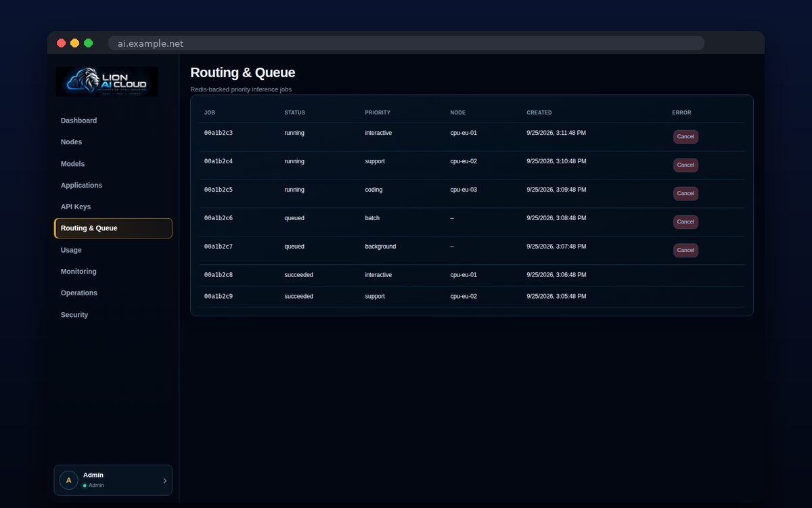Select job ID 00a1b2c3
Image resolution: width=812 pixels, height=508 pixels.
(x=219, y=133)
